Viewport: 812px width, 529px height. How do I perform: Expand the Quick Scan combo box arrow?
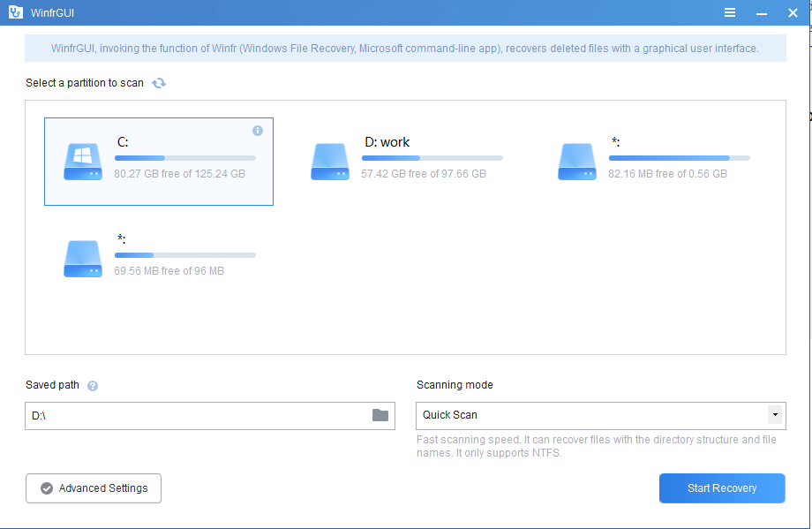coord(776,415)
